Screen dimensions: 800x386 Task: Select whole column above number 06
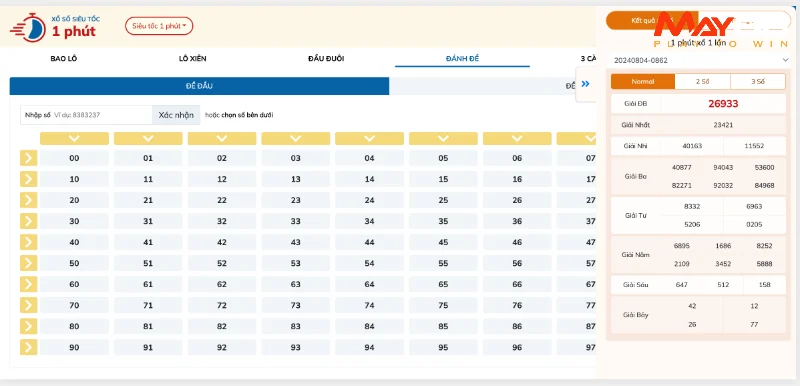[x=517, y=138]
